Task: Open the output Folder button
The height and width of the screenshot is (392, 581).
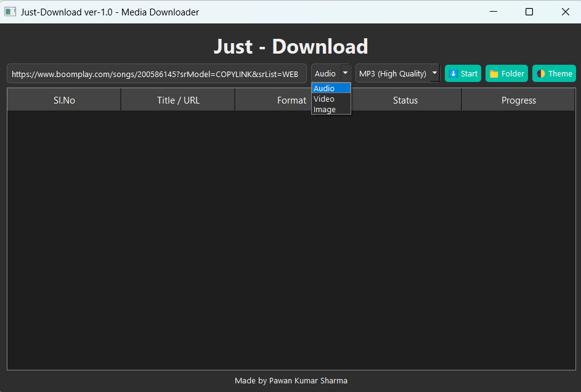Action: (506, 73)
